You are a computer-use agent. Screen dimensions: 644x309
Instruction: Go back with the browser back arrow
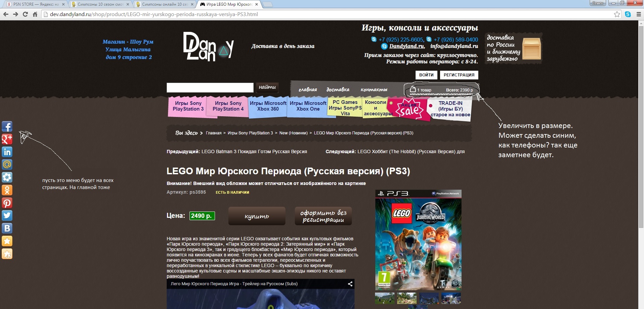pos(6,14)
